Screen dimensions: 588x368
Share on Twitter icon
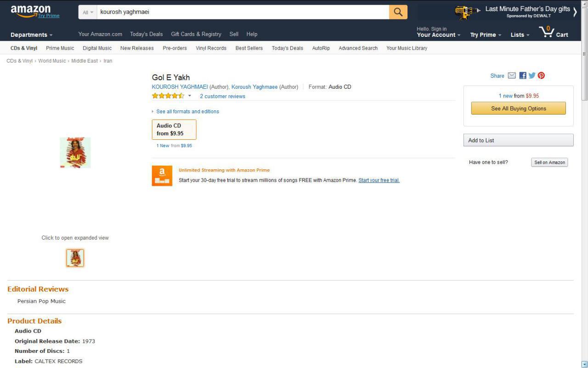pos(532,75)
